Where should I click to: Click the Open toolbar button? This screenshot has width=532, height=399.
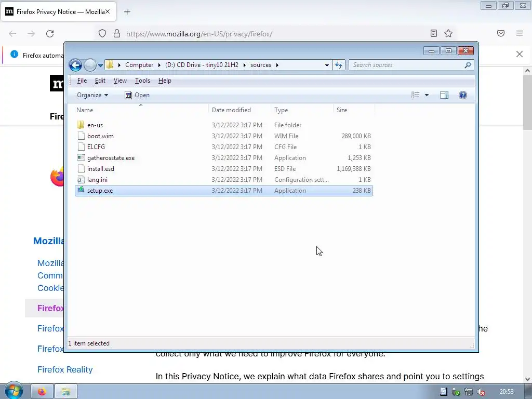click(137, 95)
